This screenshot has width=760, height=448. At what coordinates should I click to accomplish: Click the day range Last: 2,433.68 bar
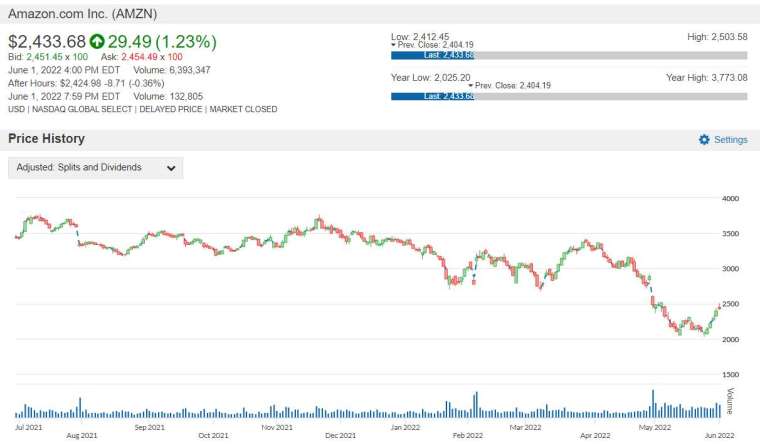[x=433, y=55]
